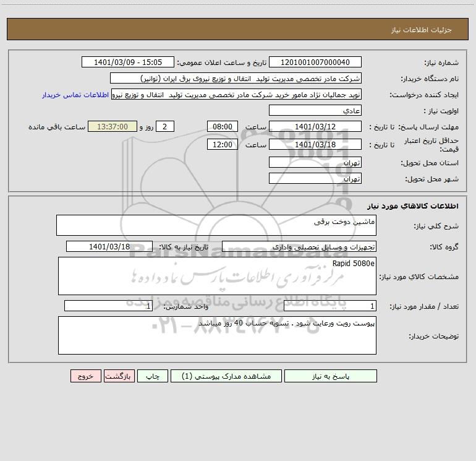Click the خروج exit button
Image resolution: width=476 pixels, height=461 pixels.
[85, 376]
